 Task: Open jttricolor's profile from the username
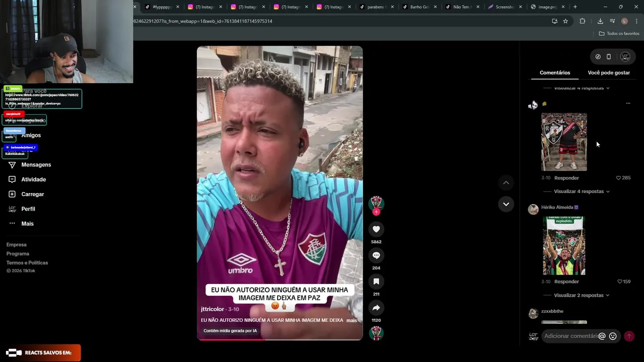pyautogui.click(x=212, y=309)
